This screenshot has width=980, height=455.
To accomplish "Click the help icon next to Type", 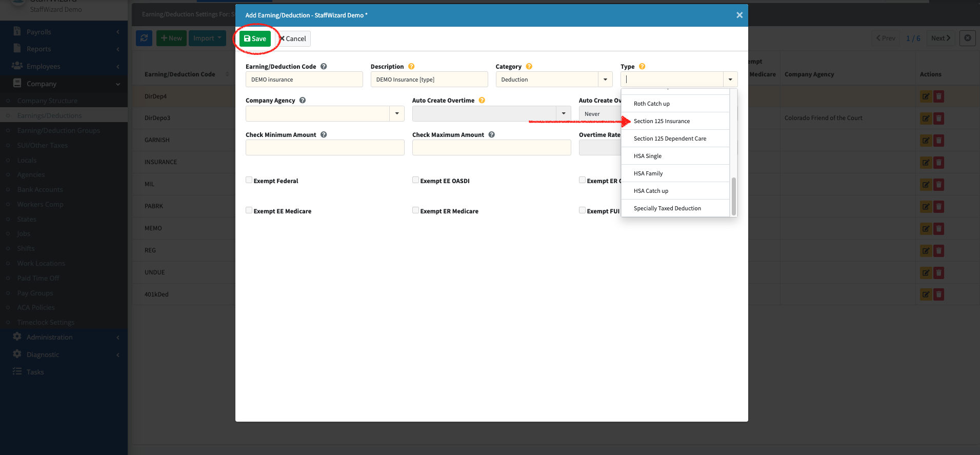I will click(642, 67).
